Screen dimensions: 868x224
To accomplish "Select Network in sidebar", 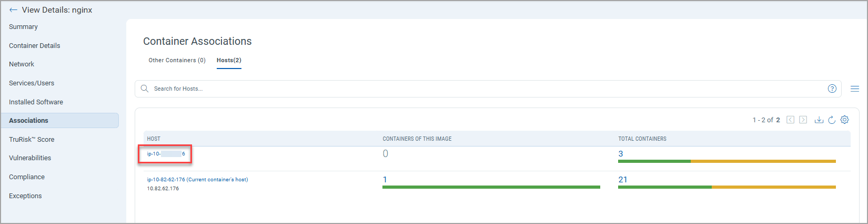I will tap(22, 64).
